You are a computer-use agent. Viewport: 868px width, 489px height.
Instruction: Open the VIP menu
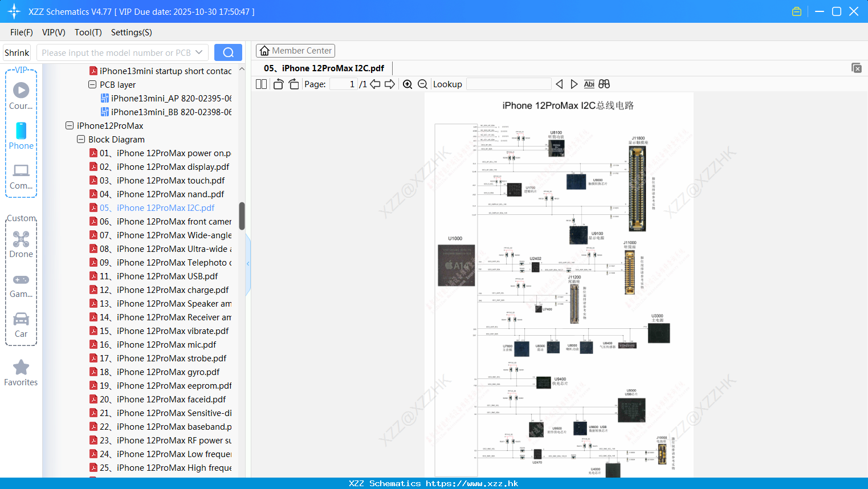(54, 32)
